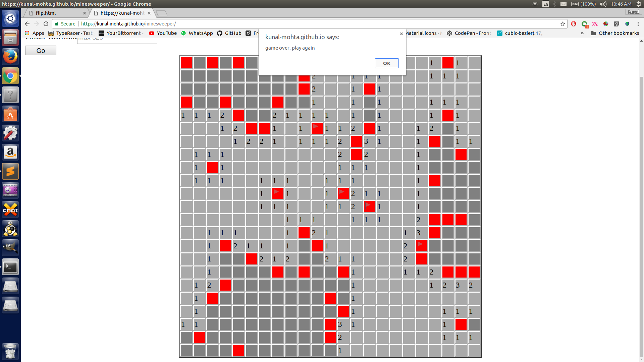Open Other bookmarks folder
This screenshot has height=362, width=644.
click(615, 33)
